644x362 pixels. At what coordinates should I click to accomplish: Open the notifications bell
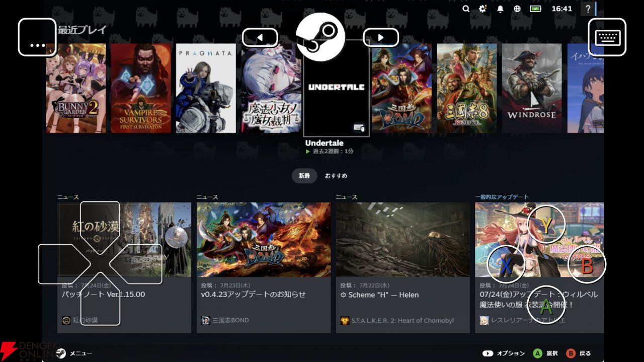pos(500,9)
